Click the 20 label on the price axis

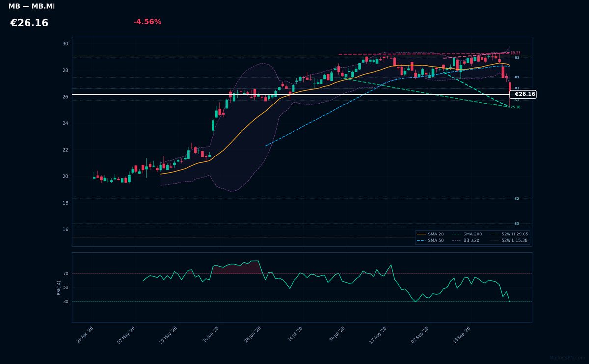coord(65,176)
